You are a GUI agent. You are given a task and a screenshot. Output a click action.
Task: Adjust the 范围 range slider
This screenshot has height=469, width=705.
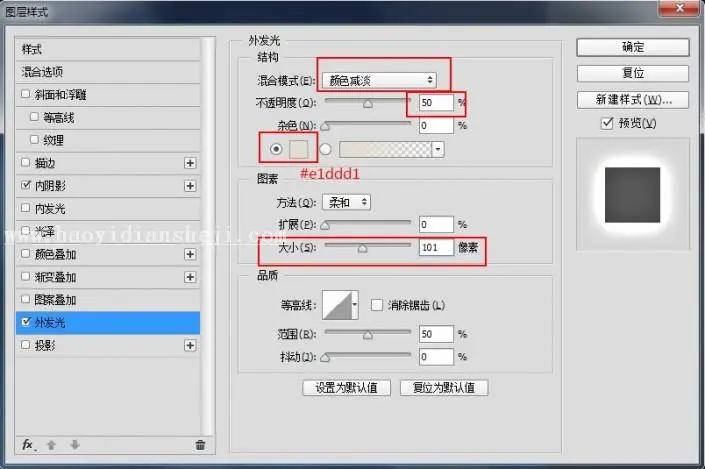point(367,334)
